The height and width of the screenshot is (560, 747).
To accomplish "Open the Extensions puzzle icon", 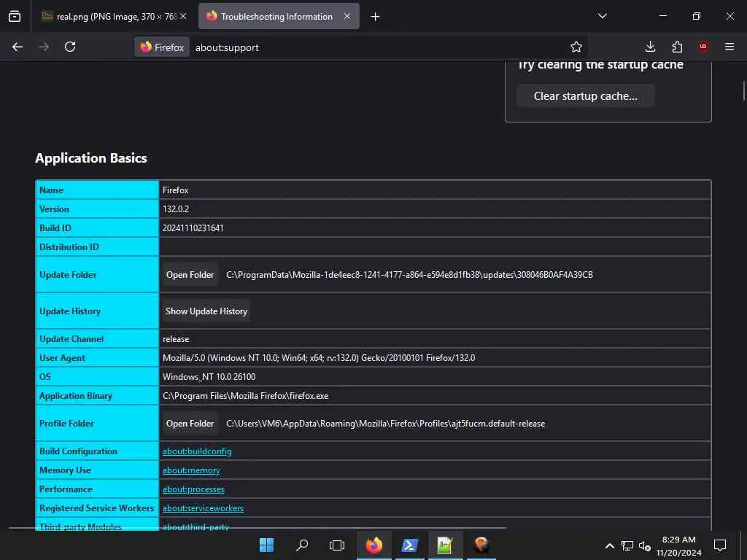I will point(677,47).
